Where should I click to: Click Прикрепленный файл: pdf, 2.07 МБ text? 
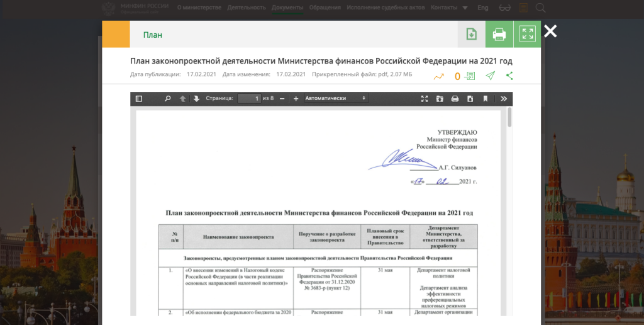click(x=362, y=74)
